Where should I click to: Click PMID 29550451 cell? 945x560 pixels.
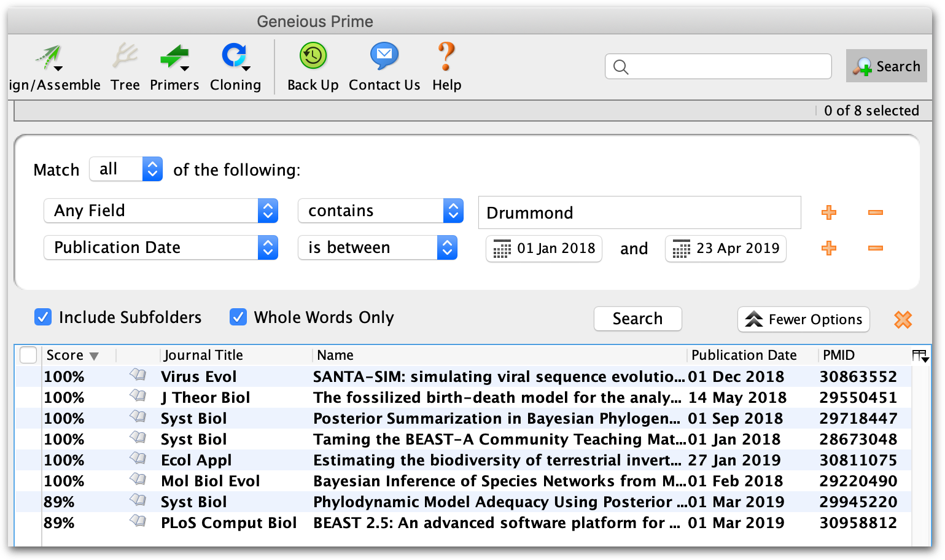[858, 397]
